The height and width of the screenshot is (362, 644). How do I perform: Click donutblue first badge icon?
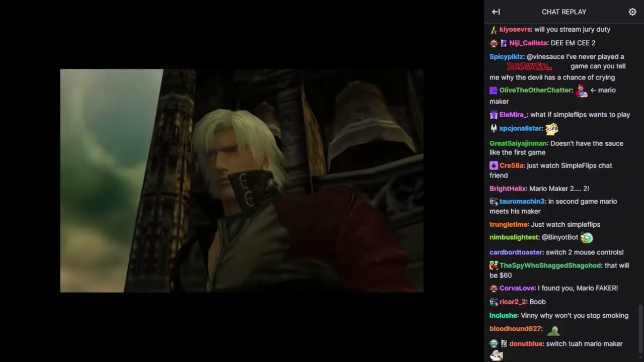point(494,344)
